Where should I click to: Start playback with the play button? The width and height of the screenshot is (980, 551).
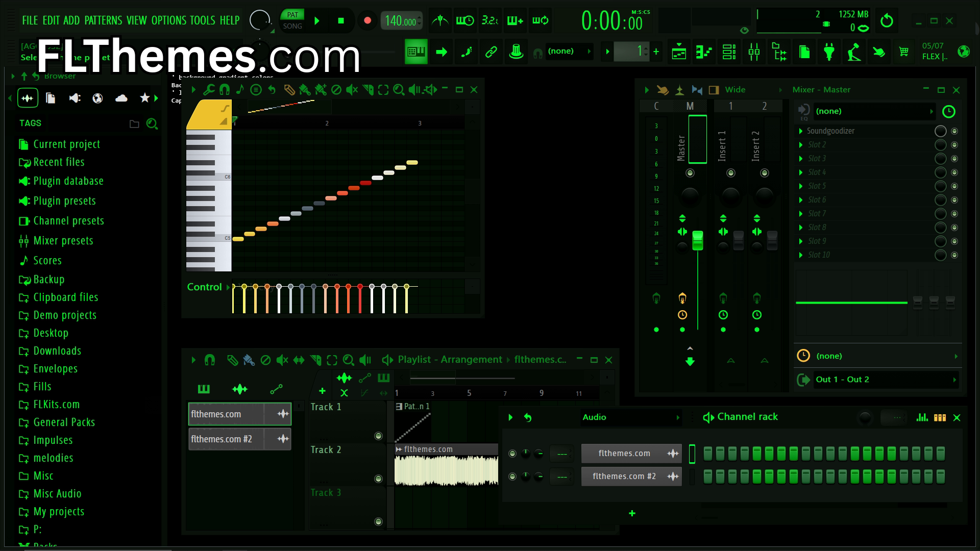(317, 21)
